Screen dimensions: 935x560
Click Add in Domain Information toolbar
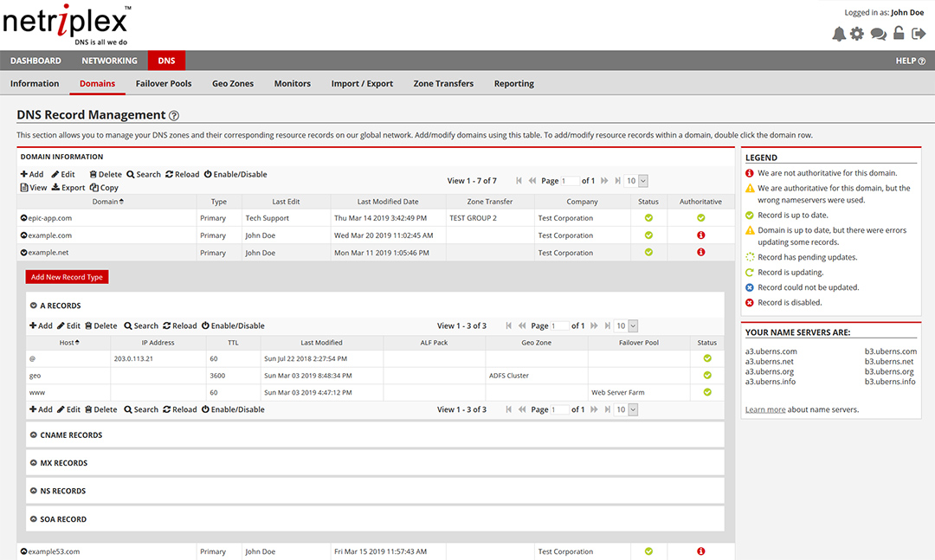32,174
